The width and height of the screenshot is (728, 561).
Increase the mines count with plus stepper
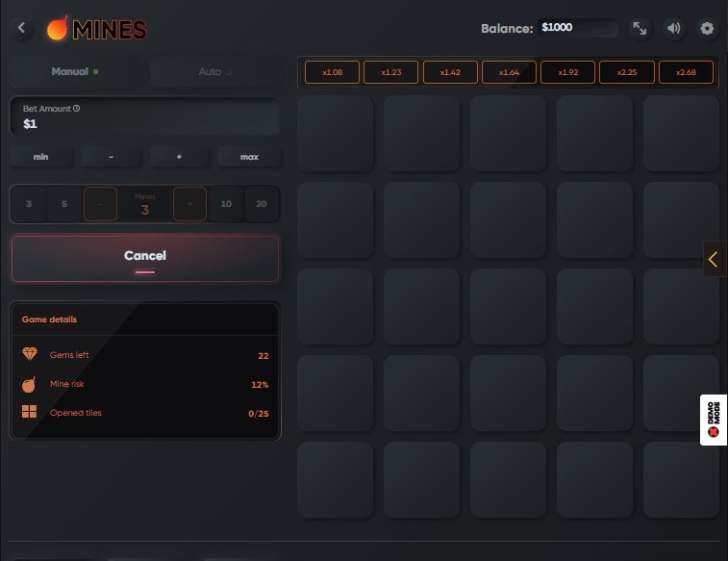(x=189, y=204)
